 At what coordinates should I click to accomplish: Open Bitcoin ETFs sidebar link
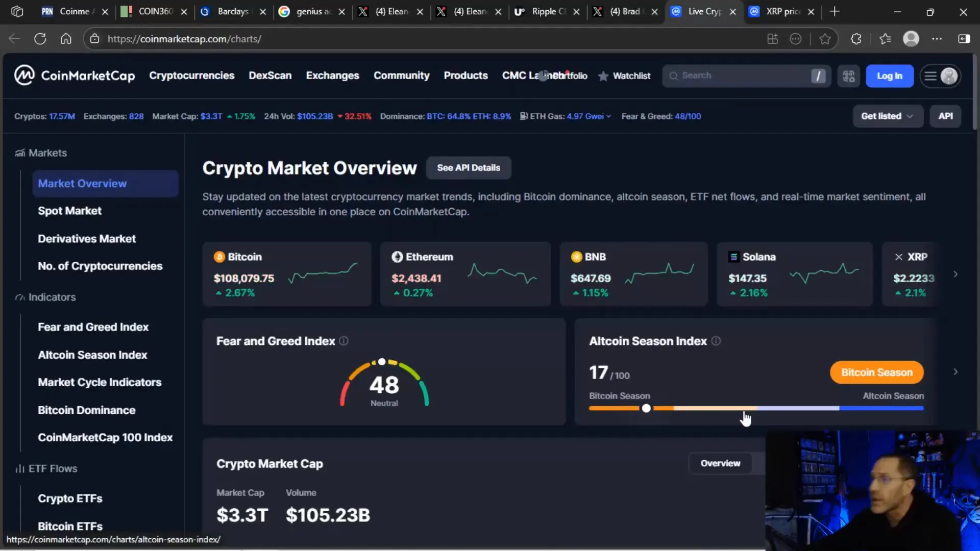[x=70, y=526]
